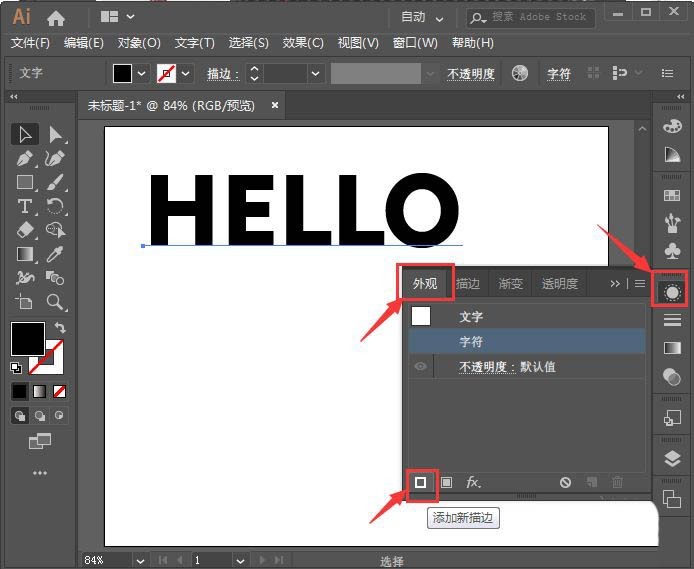Click the Add New Stroke button
Viewport: 694px width, 569px height.
[x=420, y=482]
